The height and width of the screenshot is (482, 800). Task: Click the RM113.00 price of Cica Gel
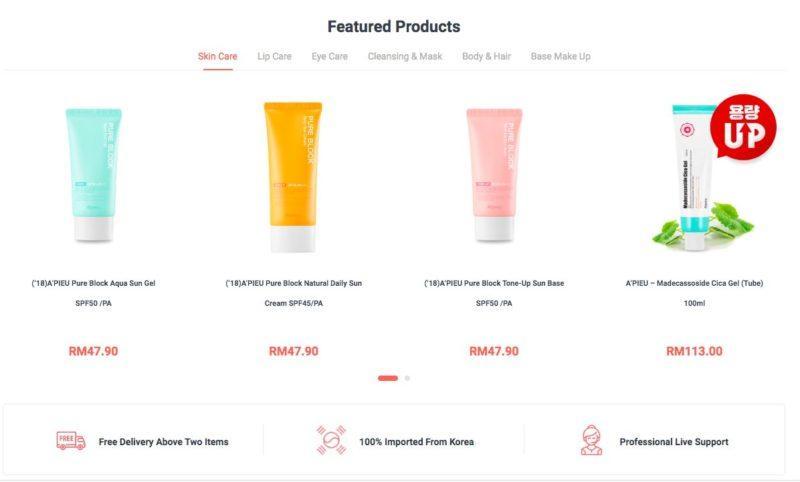[x=694, y=351]
